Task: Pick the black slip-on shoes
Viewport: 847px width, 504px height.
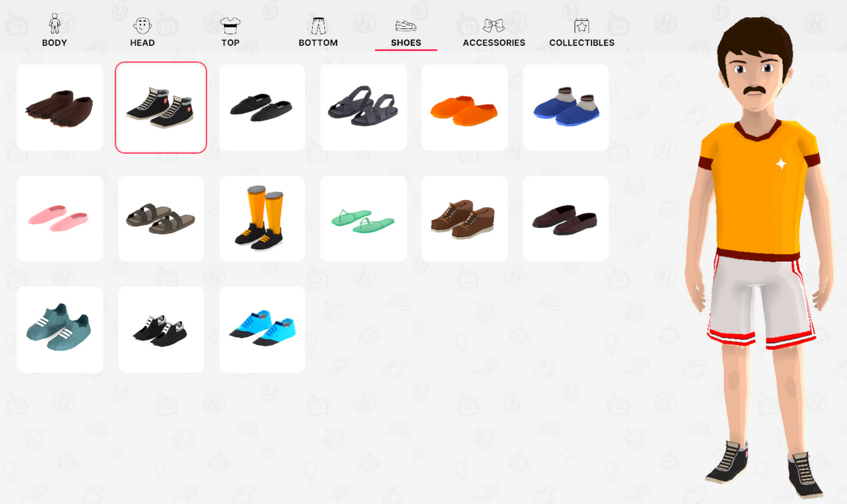Action: tap(262, 107)
